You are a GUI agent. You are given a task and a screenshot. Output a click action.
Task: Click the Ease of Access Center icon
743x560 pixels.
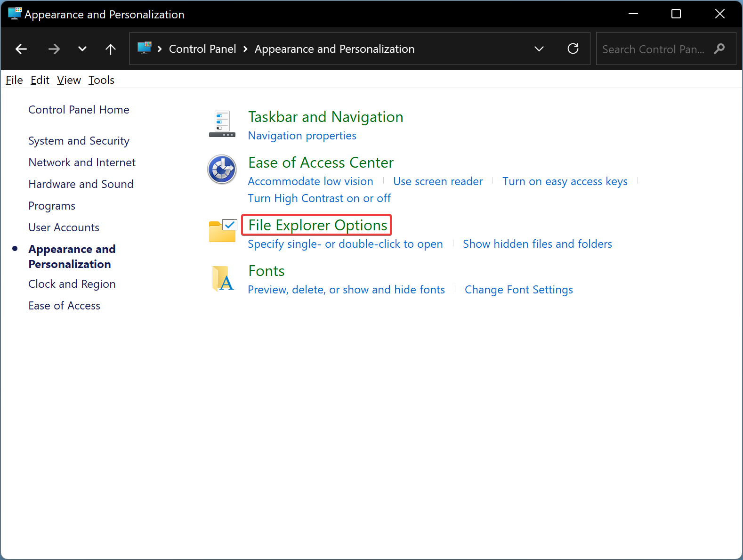click(x=222, y=170)
